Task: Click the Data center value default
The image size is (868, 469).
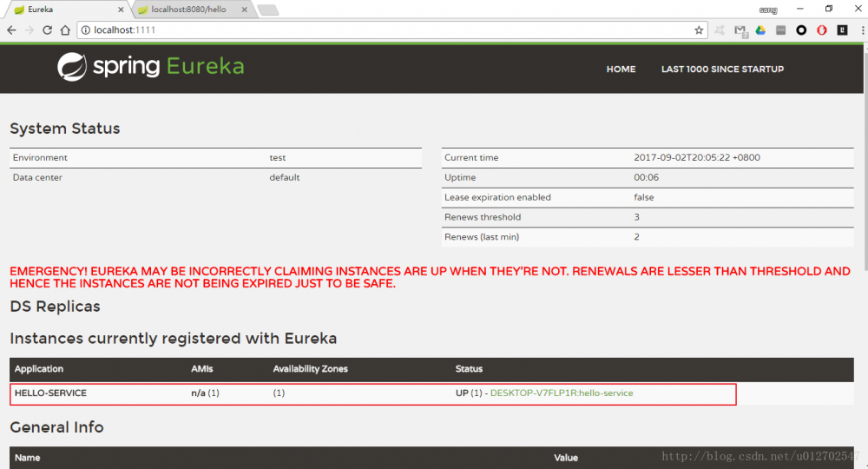Action: [285, 177]
